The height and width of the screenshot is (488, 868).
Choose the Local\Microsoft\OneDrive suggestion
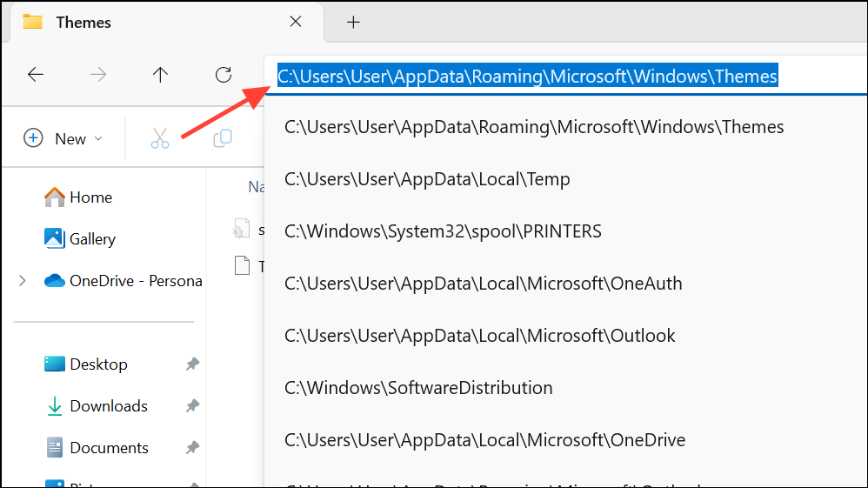(485, 440)
